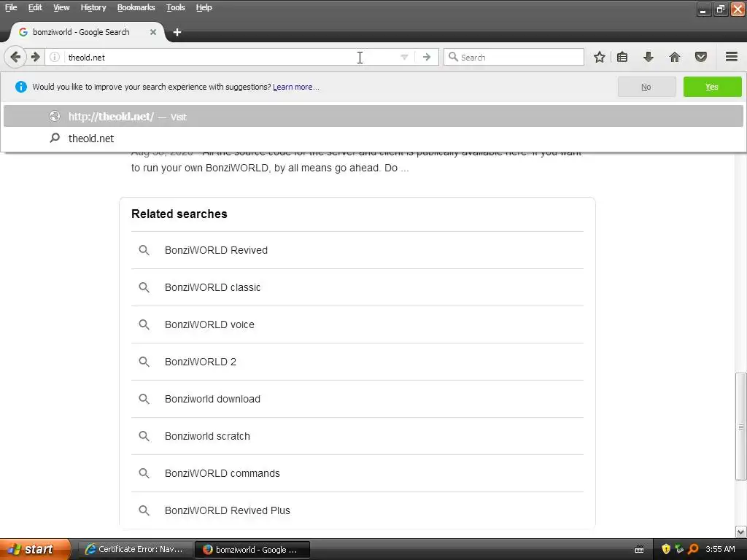Click Yes to enable search suggestions
The width and height of the screenshot is (747, 560).
coord(712,87)
